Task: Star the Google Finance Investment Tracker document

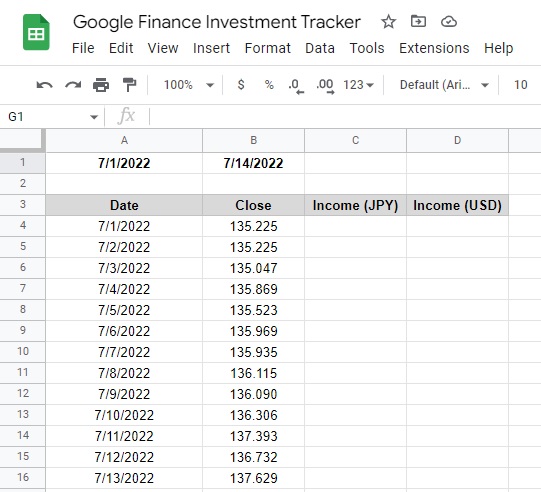Action: coord(388,22)
